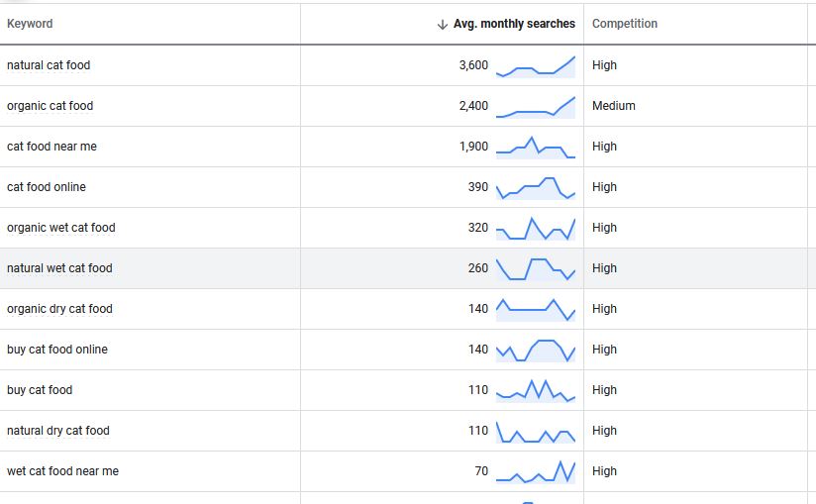Open the trend sparkline for natural cat food

click(536, 66)
